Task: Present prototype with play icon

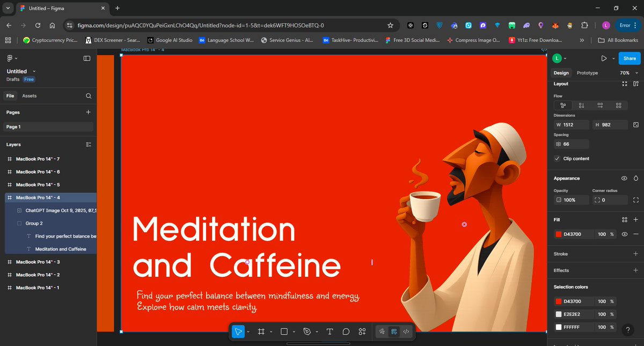Action: point(604,58)
